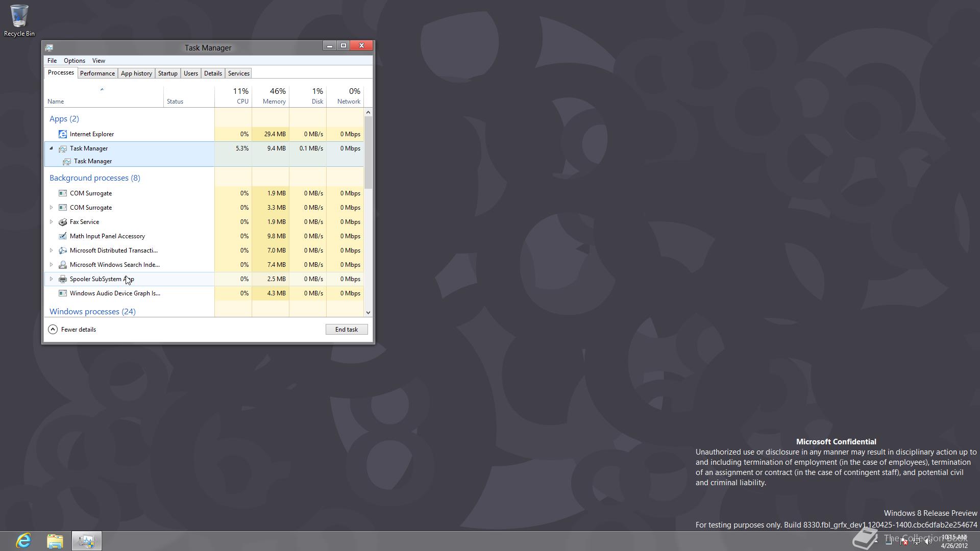Screen dimensions: 980x551
Task: Click the "Apps (2)" group heading
Action: pos(64,119)
